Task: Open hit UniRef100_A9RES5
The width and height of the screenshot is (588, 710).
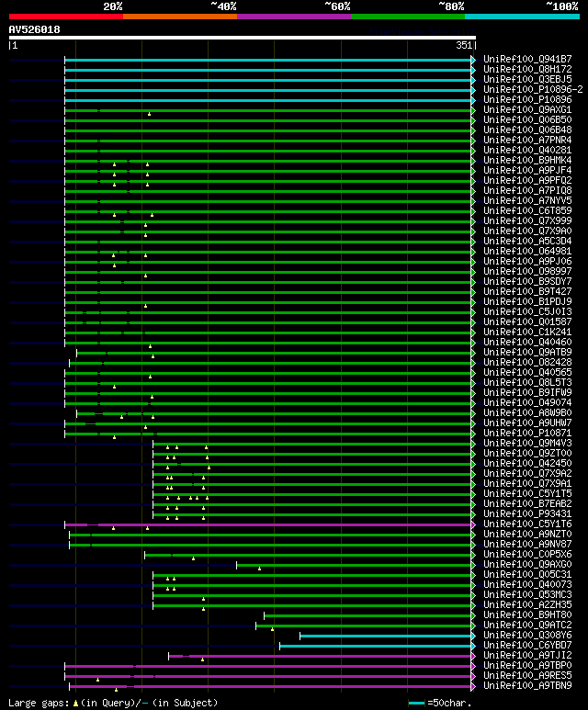Action: point(527,676)
